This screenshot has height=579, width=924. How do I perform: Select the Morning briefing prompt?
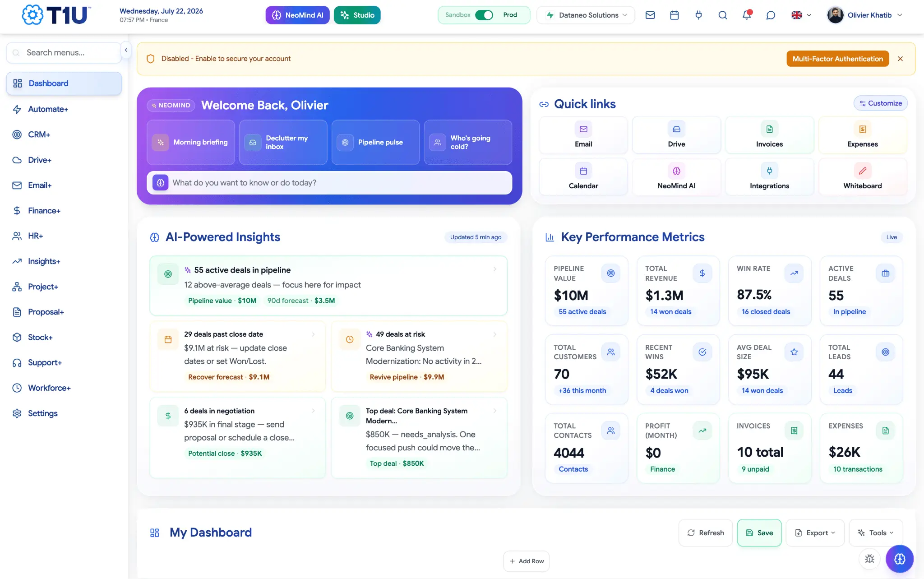[191, 142]
